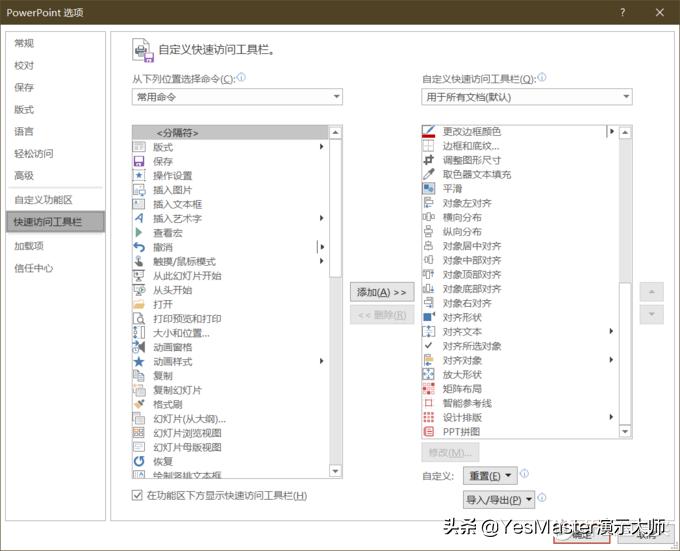Open the 导入/导出 dropdown button
Screen dimensions: 680x551
pos(499,500)
